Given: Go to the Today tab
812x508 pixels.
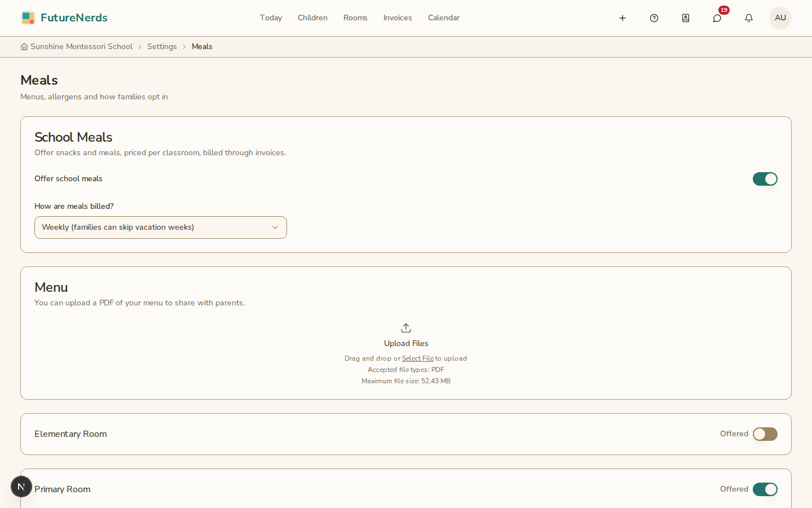Looking at the screenshot, I should point(271,18).
